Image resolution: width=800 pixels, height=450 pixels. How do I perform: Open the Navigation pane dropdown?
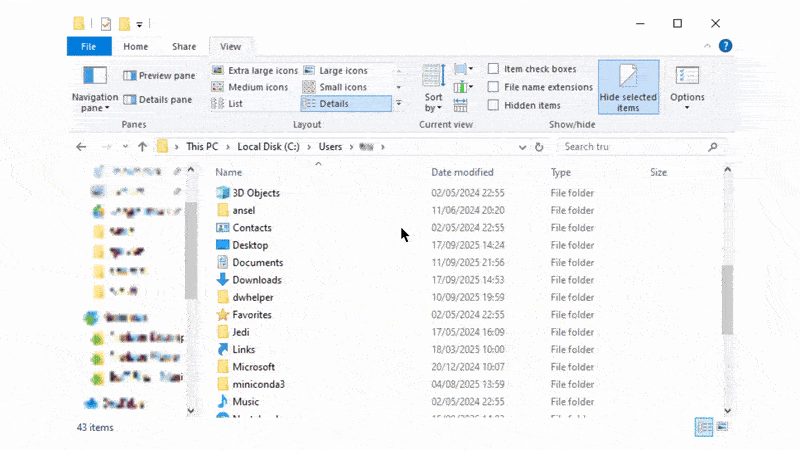coord(95,88)
